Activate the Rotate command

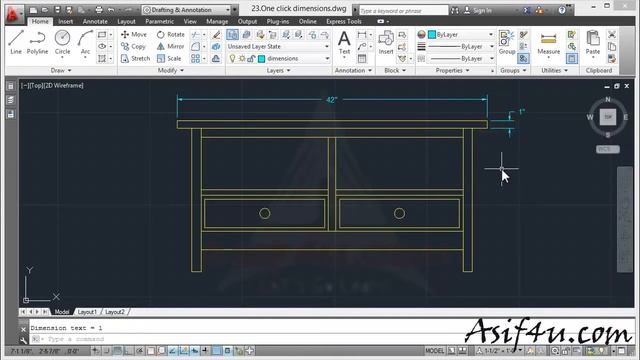click(171, 35)
